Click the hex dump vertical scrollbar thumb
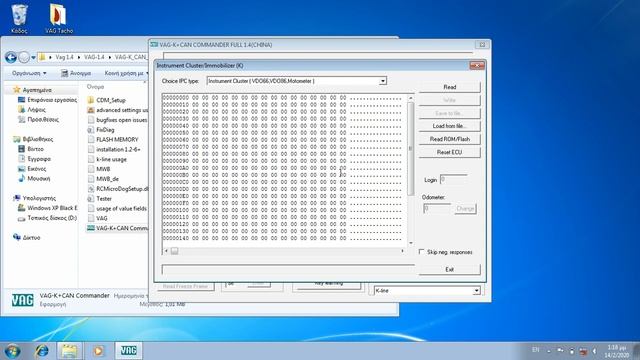Viewport: 640px width, 360px height. (x=411, y=148)
